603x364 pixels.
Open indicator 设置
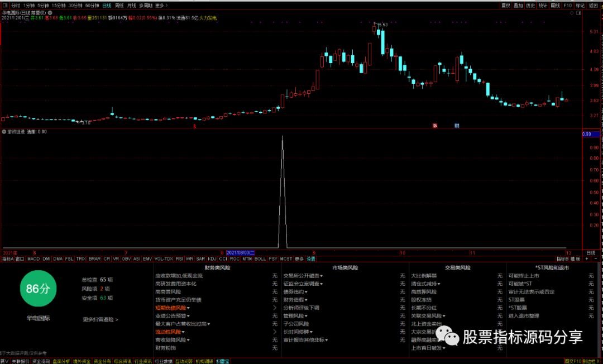pyautogui.click(x=311, y=259)
